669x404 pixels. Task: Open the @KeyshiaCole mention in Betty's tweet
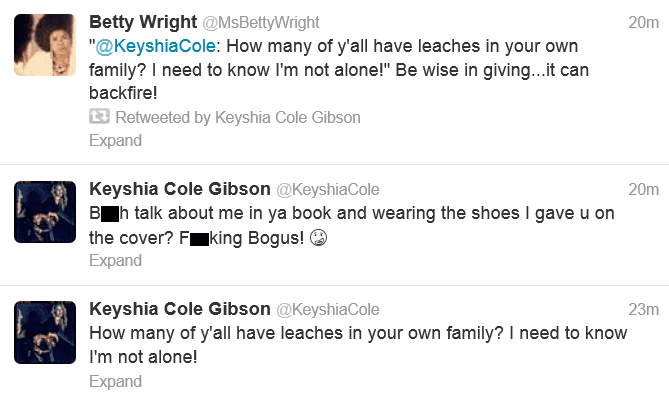(x=155, y=46)
